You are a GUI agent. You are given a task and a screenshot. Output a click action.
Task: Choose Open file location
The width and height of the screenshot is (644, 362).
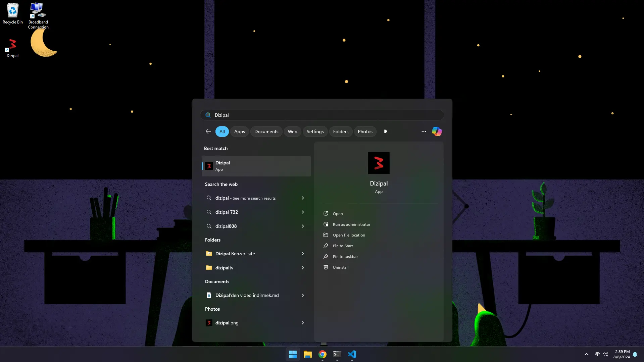tap(349, 235)
